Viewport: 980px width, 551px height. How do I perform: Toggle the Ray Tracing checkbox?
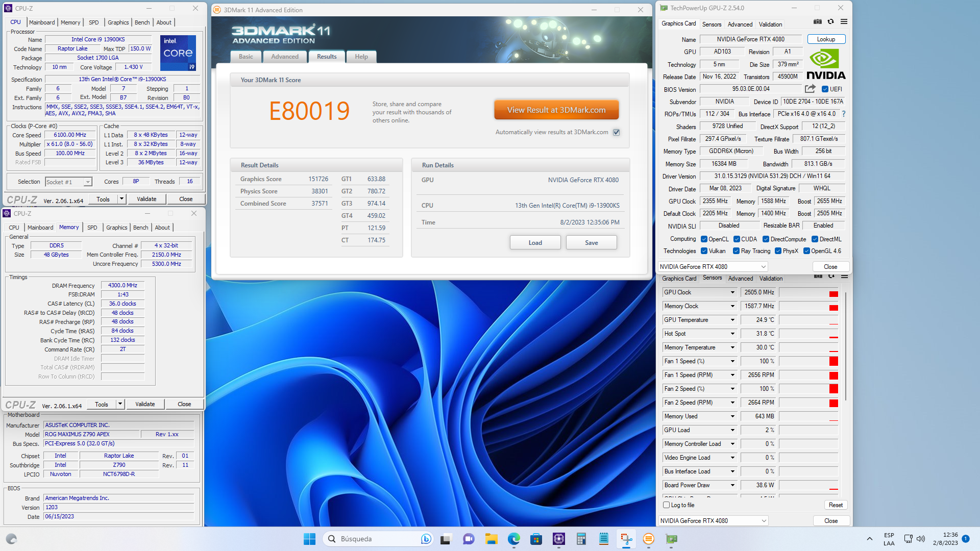click(x=736, y=251)
